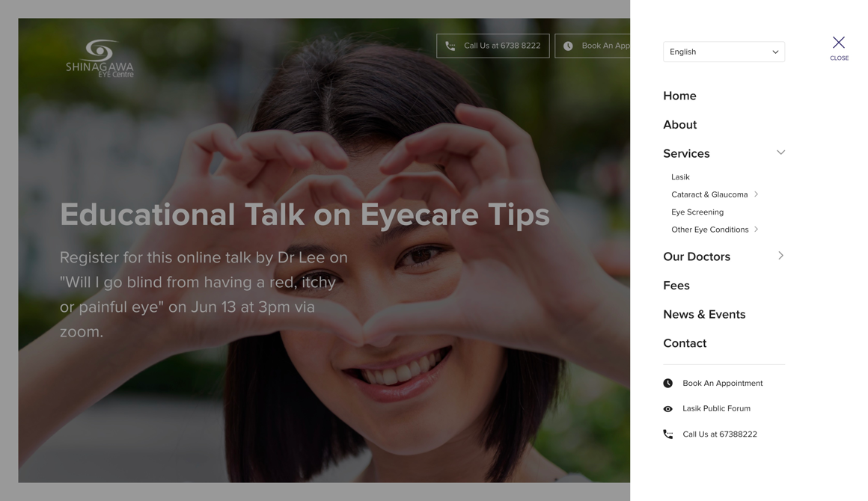Close the side menu with the X icon
The image size is (868, 501).
tap(838, 43)
